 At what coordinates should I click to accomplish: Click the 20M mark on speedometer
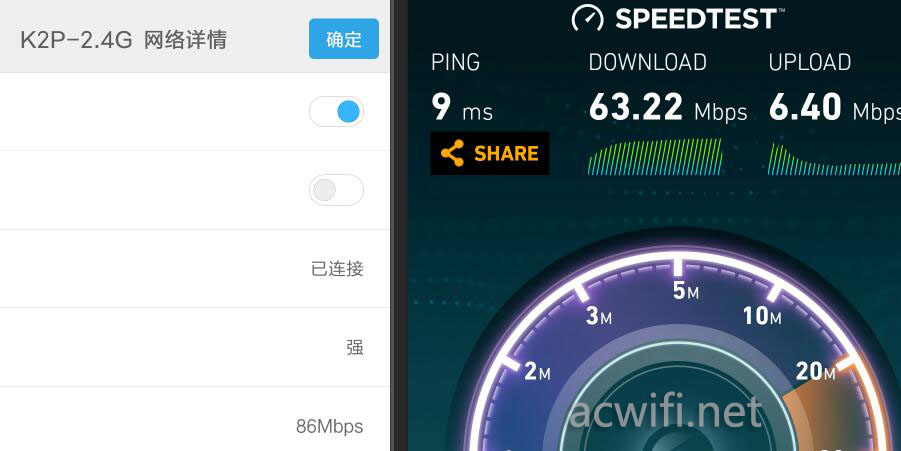tap(815, 372)
